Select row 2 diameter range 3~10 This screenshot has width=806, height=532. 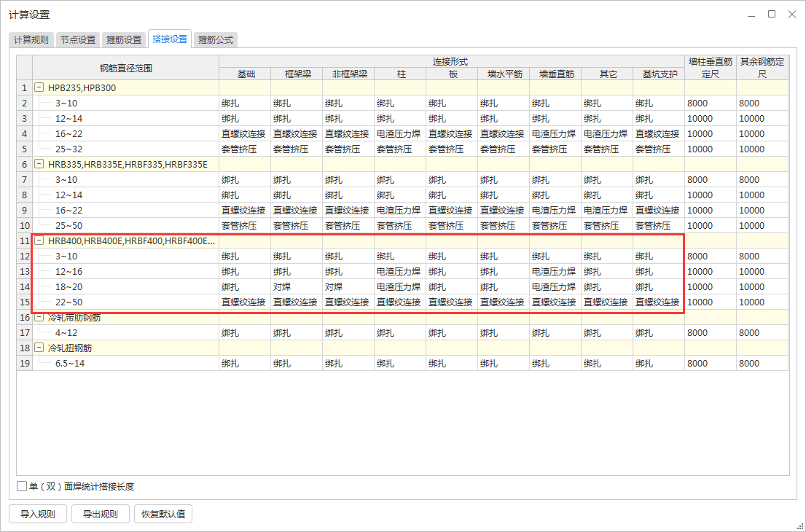126,103
